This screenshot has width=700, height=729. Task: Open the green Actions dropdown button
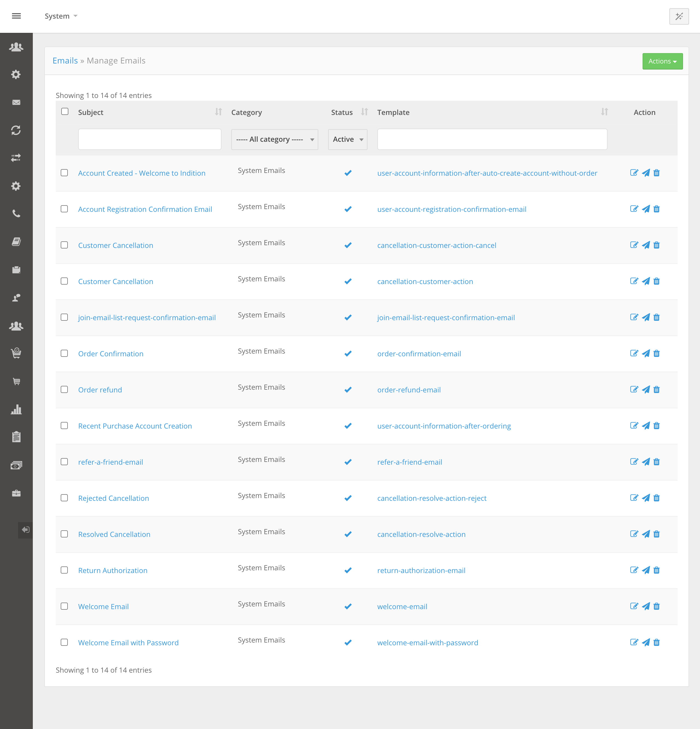(x=662, y=61)
